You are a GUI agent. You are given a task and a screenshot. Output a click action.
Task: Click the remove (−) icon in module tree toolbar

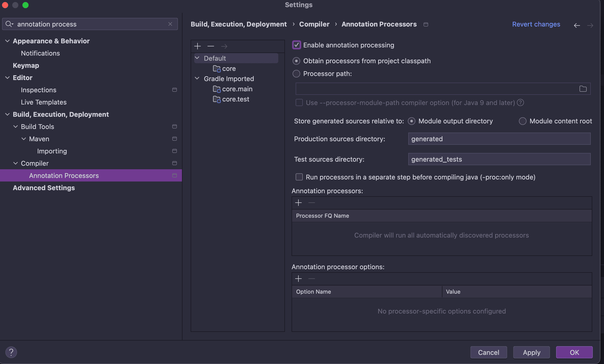(211, 46)
